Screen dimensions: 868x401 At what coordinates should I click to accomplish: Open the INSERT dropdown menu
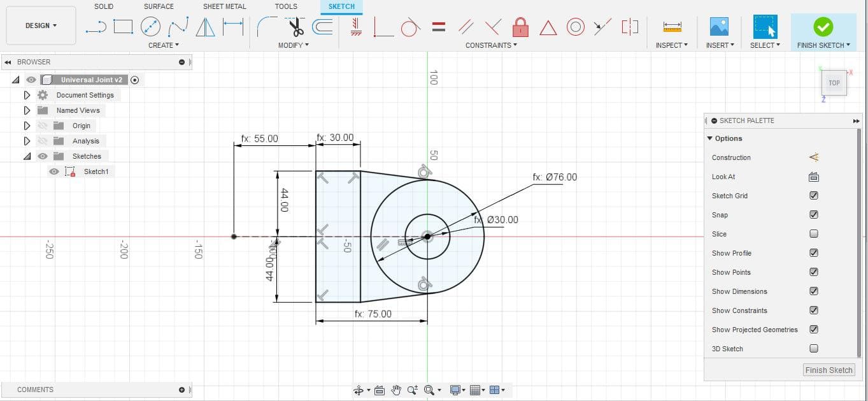[720, 45]
